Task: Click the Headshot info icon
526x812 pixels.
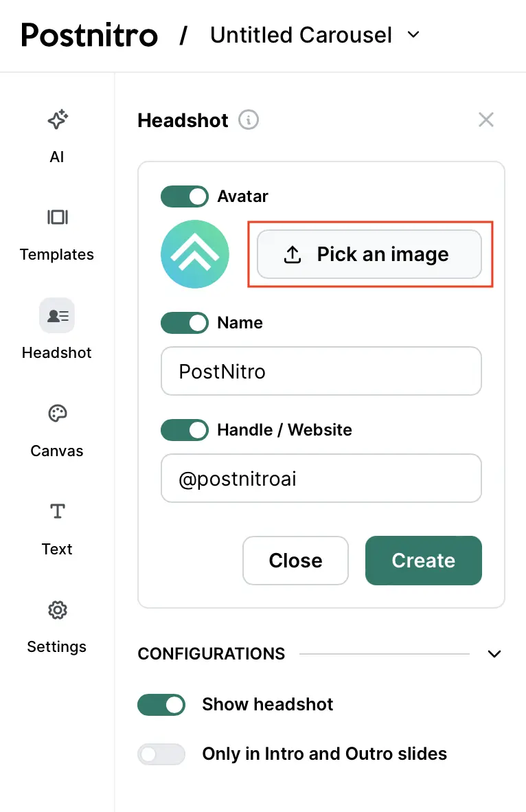Action: [x=249, y=120]
